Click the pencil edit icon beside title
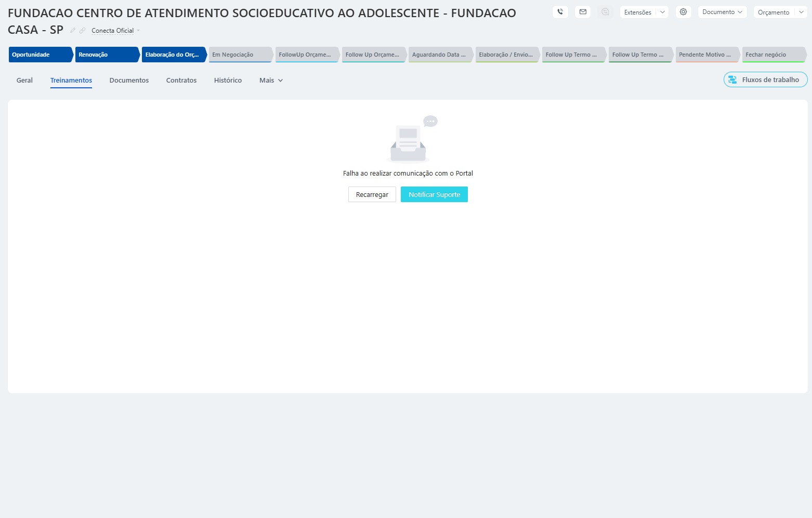812x518 pixels. pos(73,31)
